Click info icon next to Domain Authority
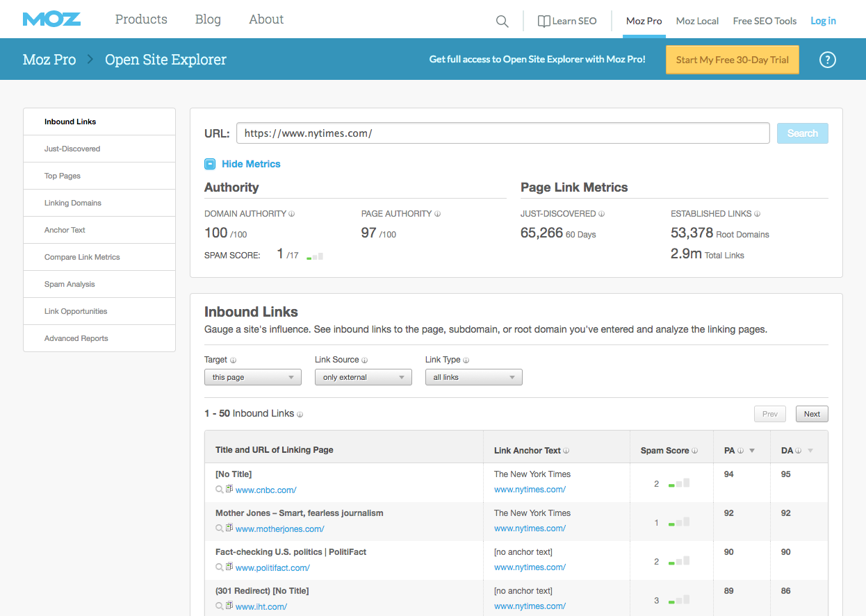This screenshot has width=866, height=616. tap(291, 214)
